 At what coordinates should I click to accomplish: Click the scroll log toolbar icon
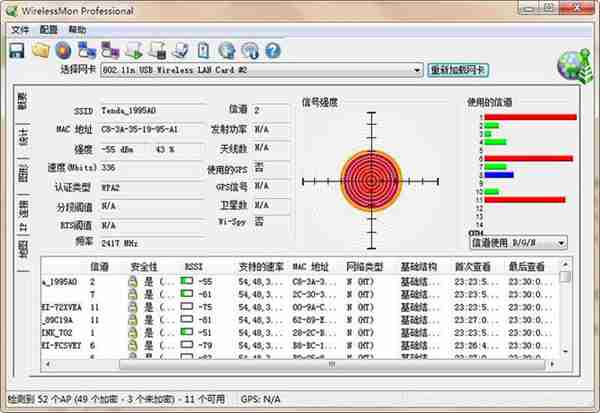(x=158, y=51)
